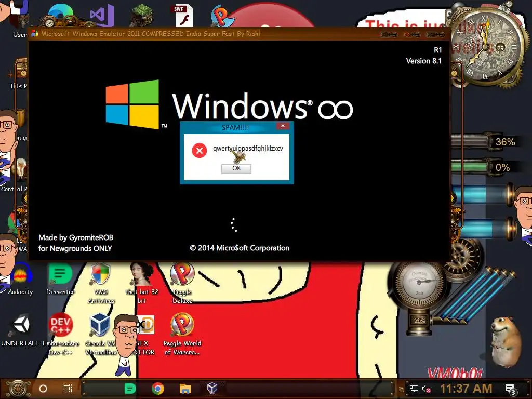Screen dimensions: 532x399
Task: Open File Explorer from taskbar
Action: pyautogui.click(x=185, y=389)
